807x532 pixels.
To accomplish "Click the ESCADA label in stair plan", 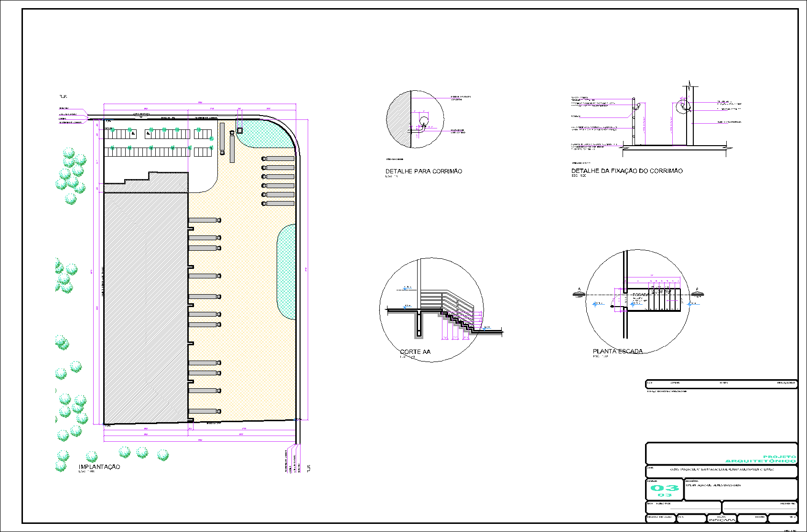I will (640, 295).
